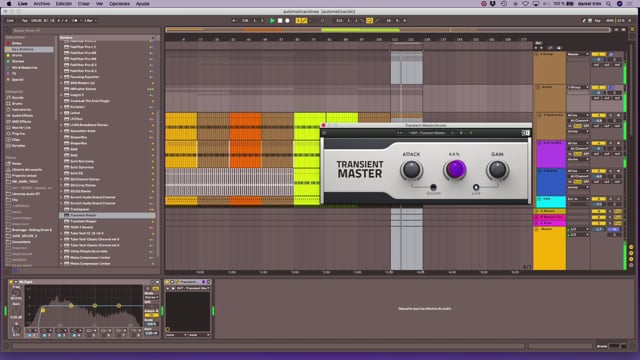Open Packs under Places
This screenshot has width=640, height=360.
pos(16,164)
